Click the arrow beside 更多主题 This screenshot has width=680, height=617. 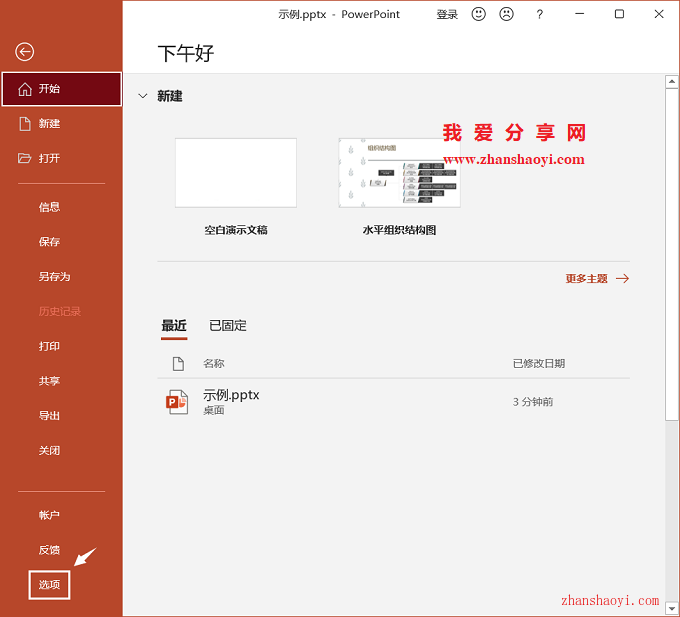click(x=622, y=278)
